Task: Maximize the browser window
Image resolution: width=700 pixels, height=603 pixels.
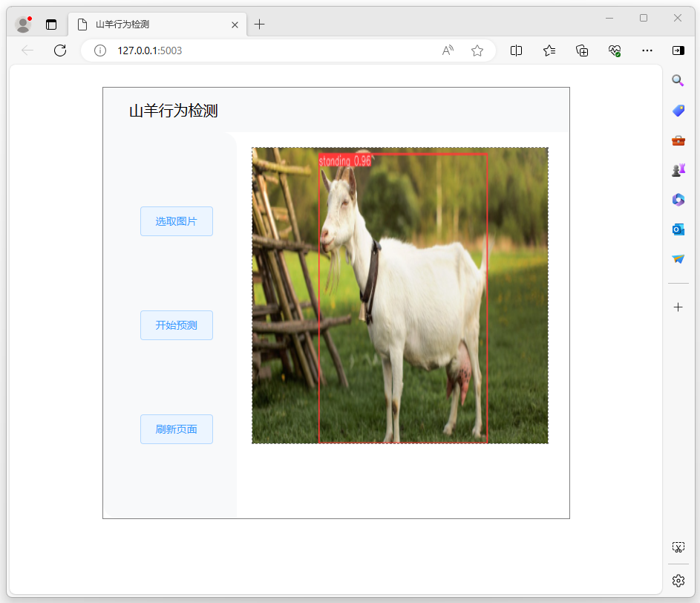Action: (x=644, y=19)
